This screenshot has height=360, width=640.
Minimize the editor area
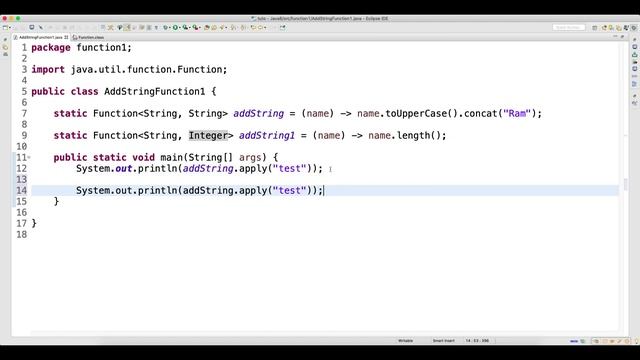[615, 36]
